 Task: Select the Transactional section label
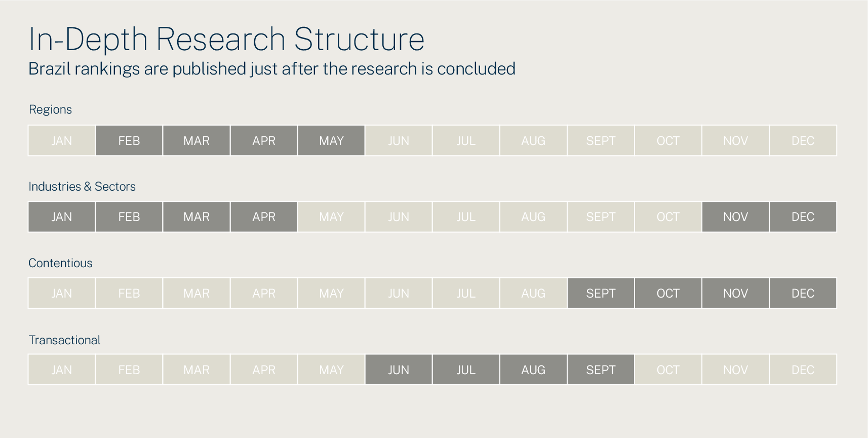coord(64,340)
